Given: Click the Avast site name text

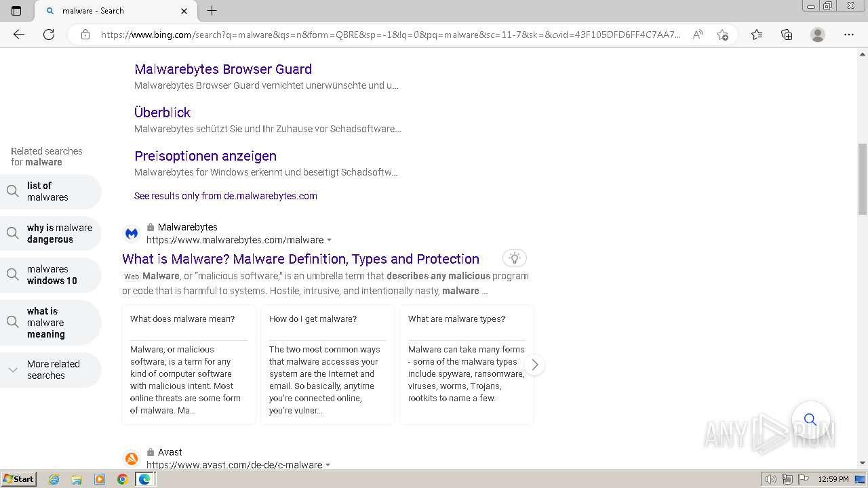Looking at the screenshot, I should click(170, 452).
